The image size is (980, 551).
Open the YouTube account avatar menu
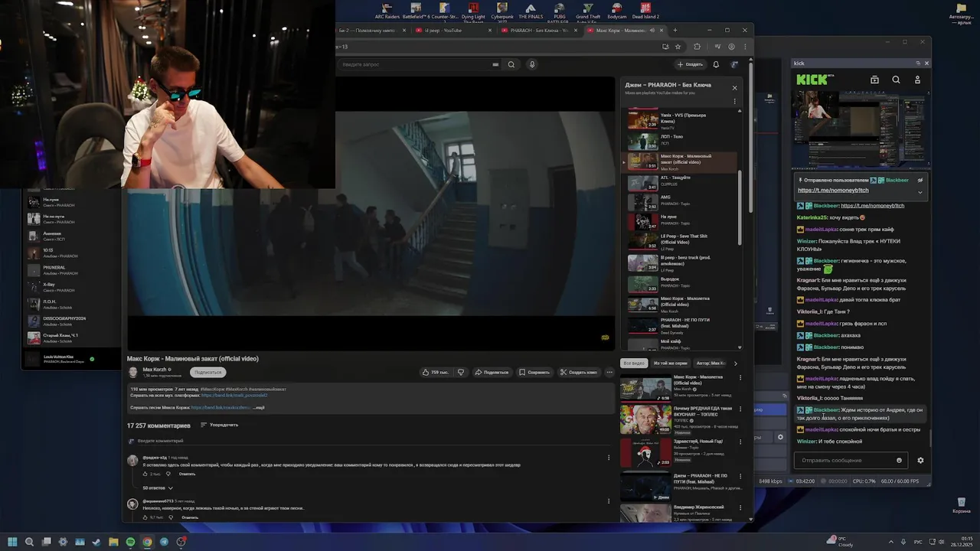click(735, 64)
